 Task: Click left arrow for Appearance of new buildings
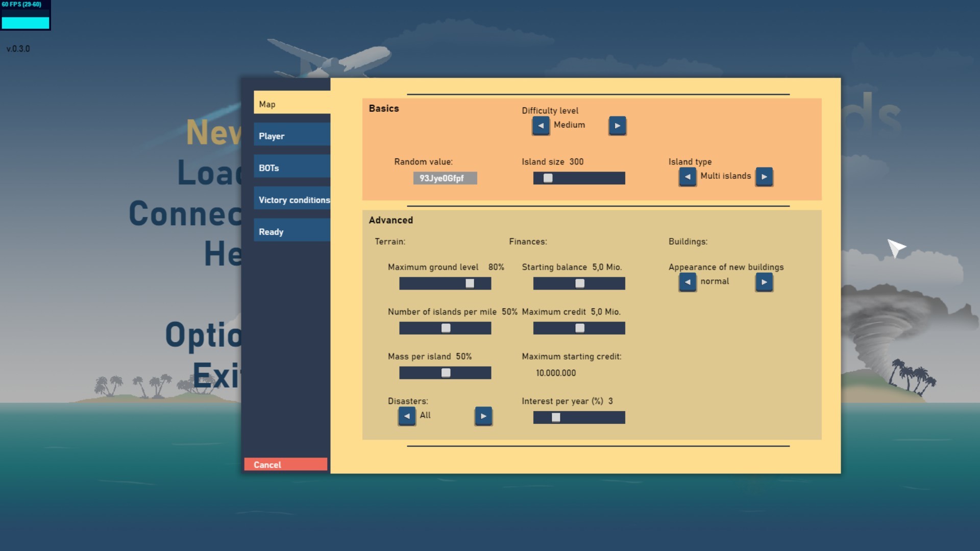(x=688, y=282)
